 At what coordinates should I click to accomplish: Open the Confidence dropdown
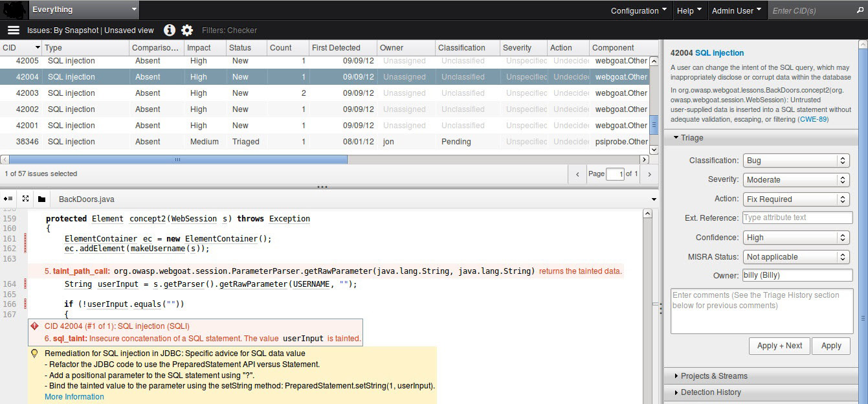tap(796, 238)
